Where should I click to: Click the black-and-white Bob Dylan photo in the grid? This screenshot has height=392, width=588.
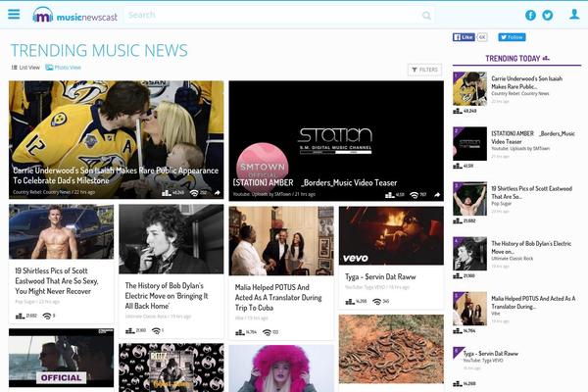pyautogui.click(x=171, y=239)
